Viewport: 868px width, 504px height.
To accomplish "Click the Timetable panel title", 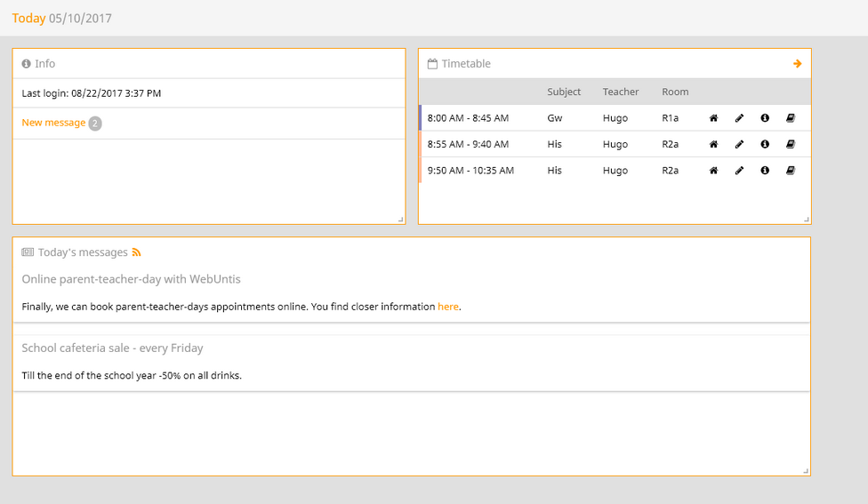I will pyautogui.click(x=466, y=64).
